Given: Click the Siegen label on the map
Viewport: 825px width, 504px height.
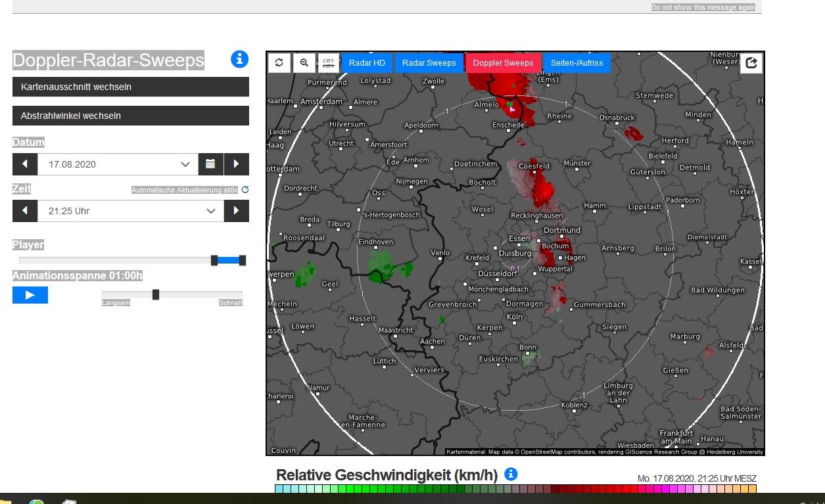Looking at the screenshot, I should [x=615, y=327].
